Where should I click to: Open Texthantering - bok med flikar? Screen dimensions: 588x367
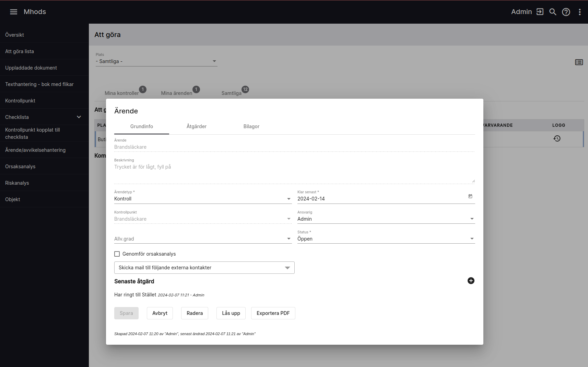44,84
